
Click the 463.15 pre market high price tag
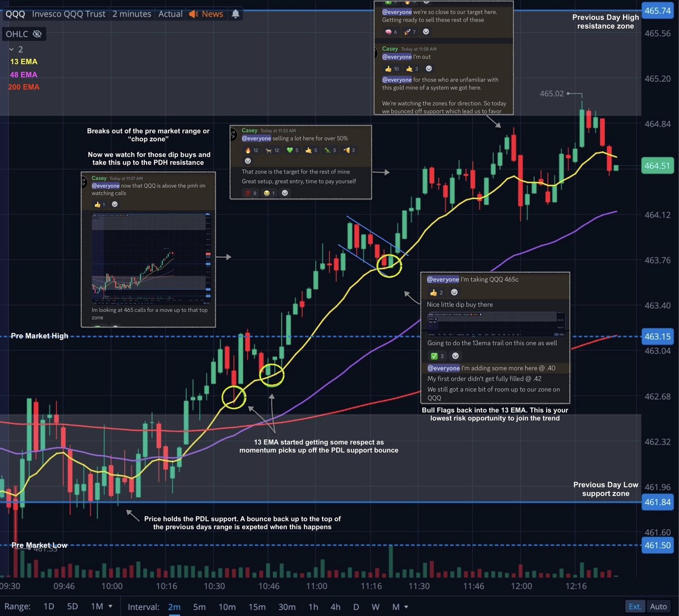(x=657, y=337)
